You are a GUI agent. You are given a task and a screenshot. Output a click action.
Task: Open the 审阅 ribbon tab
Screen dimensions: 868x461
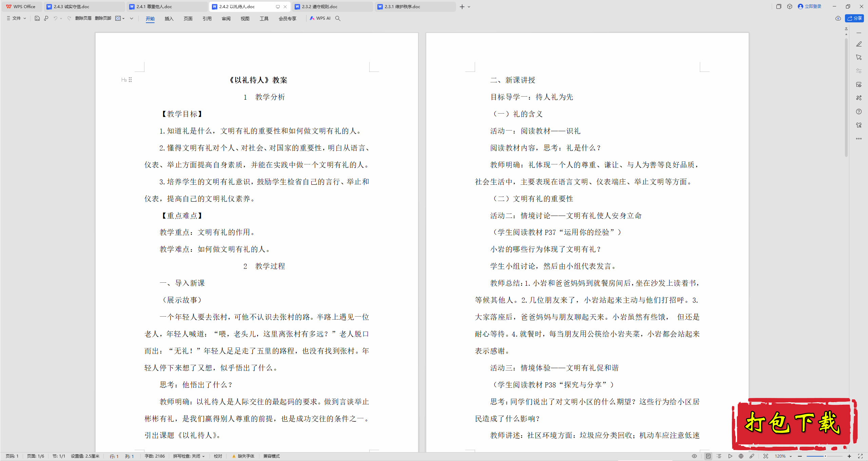tap(226, 19)
